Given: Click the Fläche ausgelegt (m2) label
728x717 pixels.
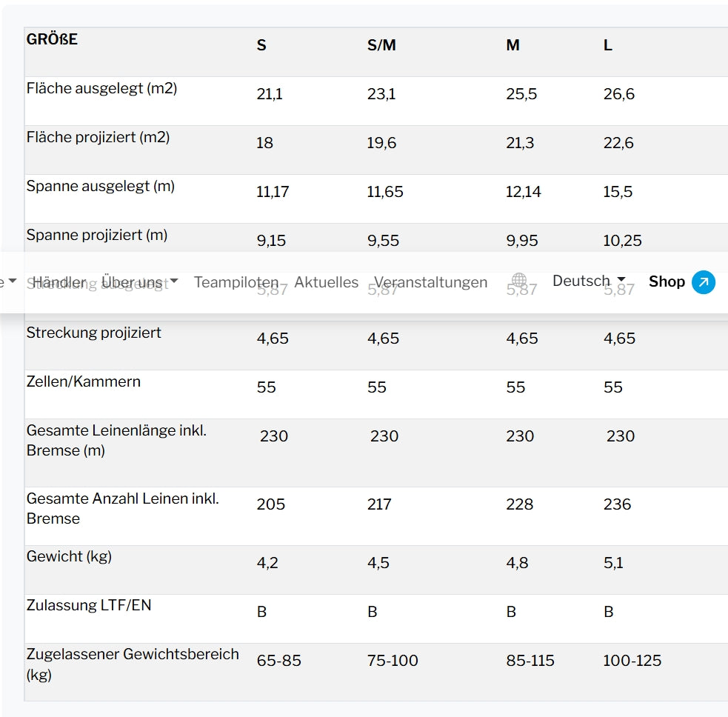Looking at the screenshot, I should pos(101,88).
